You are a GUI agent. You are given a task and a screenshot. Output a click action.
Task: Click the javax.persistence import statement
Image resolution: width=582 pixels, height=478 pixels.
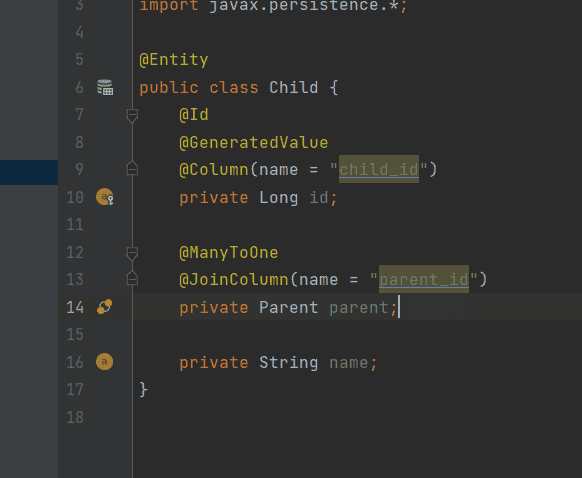coord(273,6)
